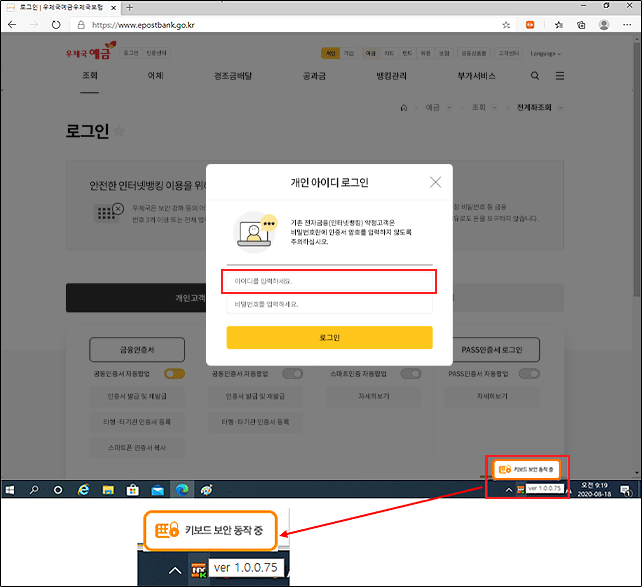The width and height of the screenshot is (642, 587).
Task: Toggle the PASS인증서 자동팝업 switch
Action: (528, 373)
